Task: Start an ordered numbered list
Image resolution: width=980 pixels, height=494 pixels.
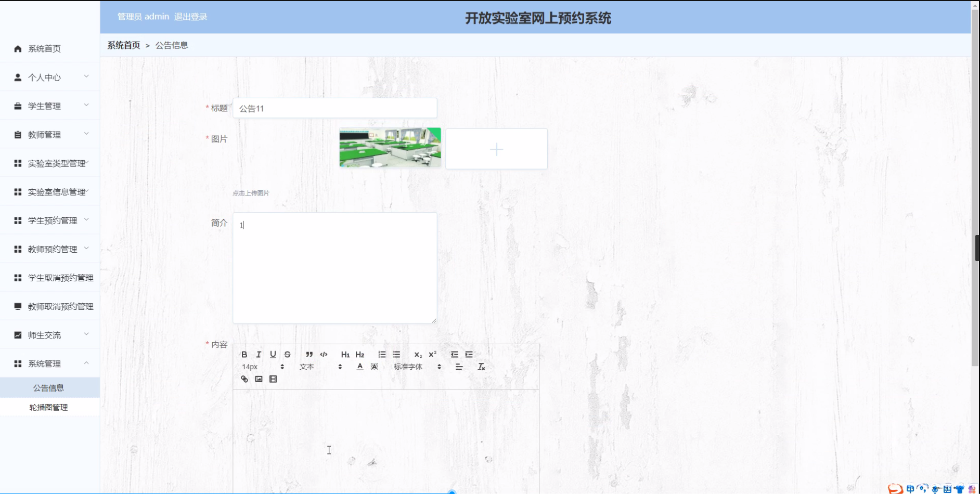Action: coord(382,355)
